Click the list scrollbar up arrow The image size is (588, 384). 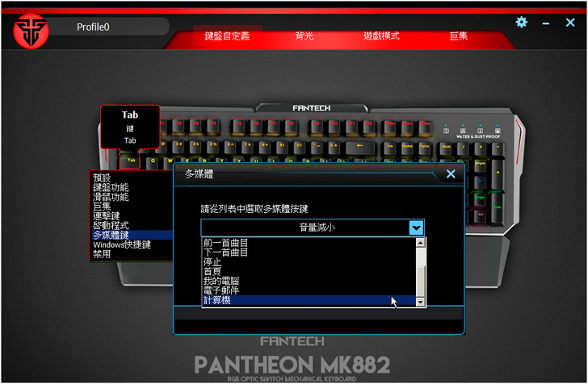(x=420, y=243)
